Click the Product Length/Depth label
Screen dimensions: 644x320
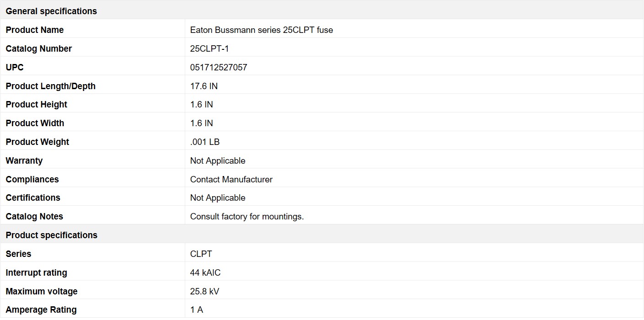(50, 86)
